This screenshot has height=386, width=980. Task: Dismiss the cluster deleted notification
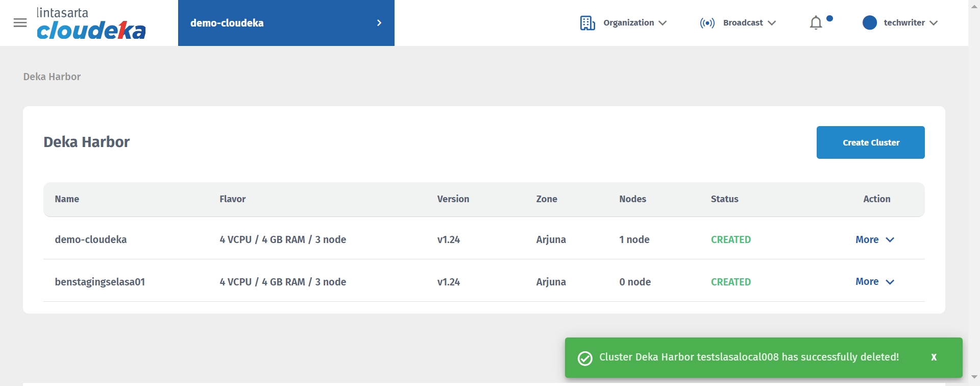click(934, 357)
